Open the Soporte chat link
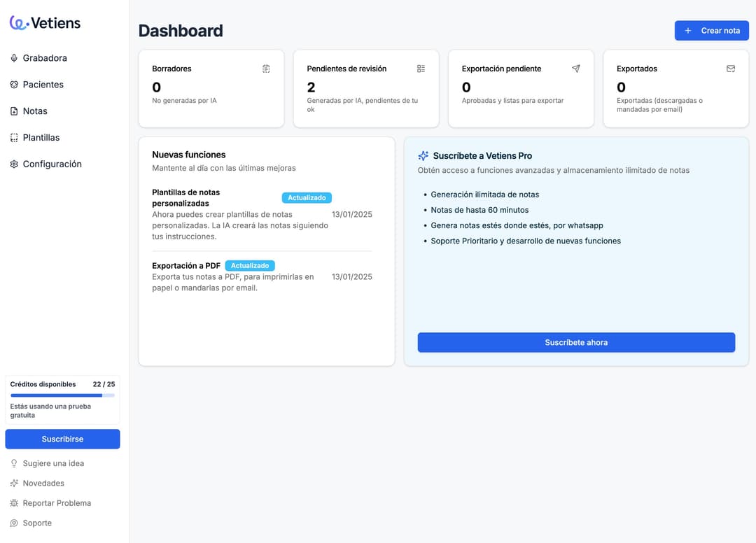 coord(36,523)
